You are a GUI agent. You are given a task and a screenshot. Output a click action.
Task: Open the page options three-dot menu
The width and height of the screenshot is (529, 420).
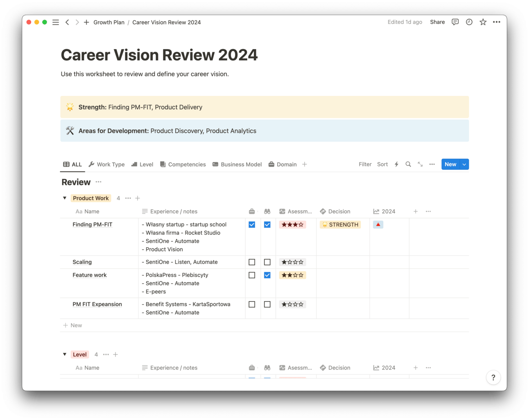click(x=497, y=22)
